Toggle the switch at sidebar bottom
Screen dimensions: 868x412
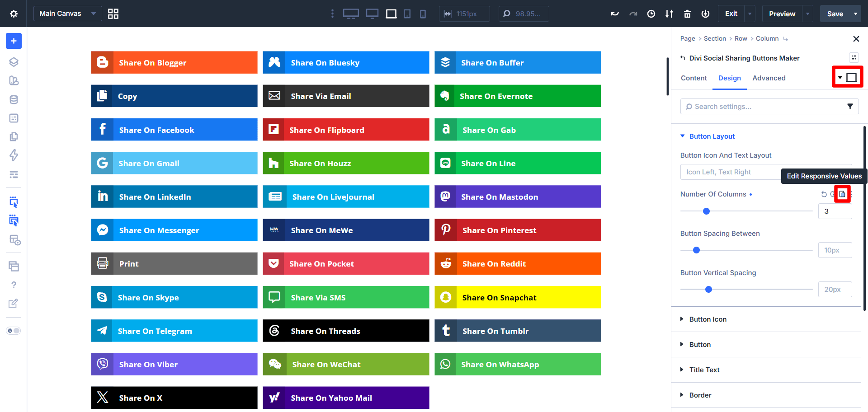click(14, 331)
